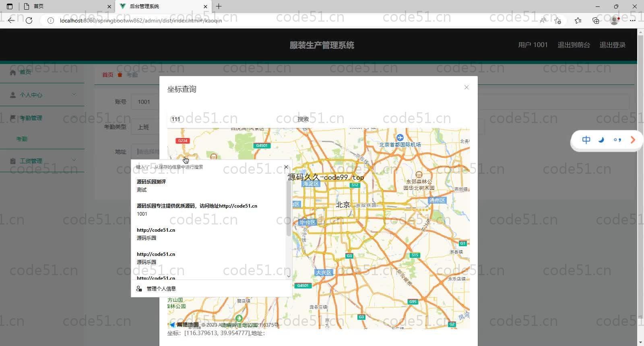
Task: Toggle the IME moon icon
Action: coord(601,140)
